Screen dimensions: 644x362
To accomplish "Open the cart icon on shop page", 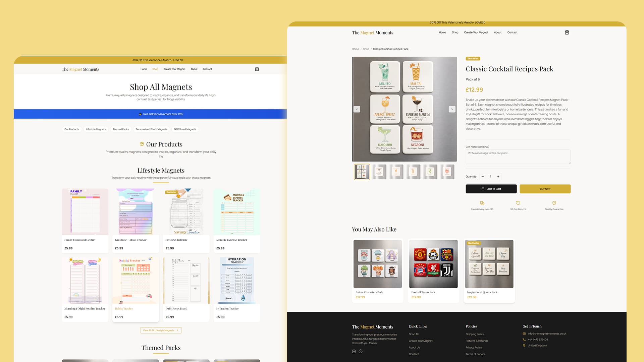I will (257, 69).
